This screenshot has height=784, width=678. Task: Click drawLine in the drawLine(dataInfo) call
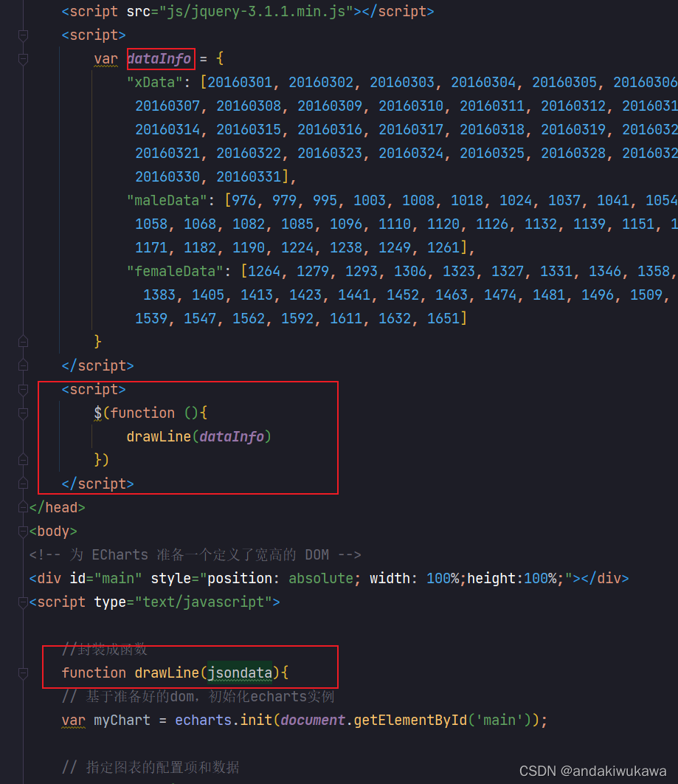tap(159, 436)
